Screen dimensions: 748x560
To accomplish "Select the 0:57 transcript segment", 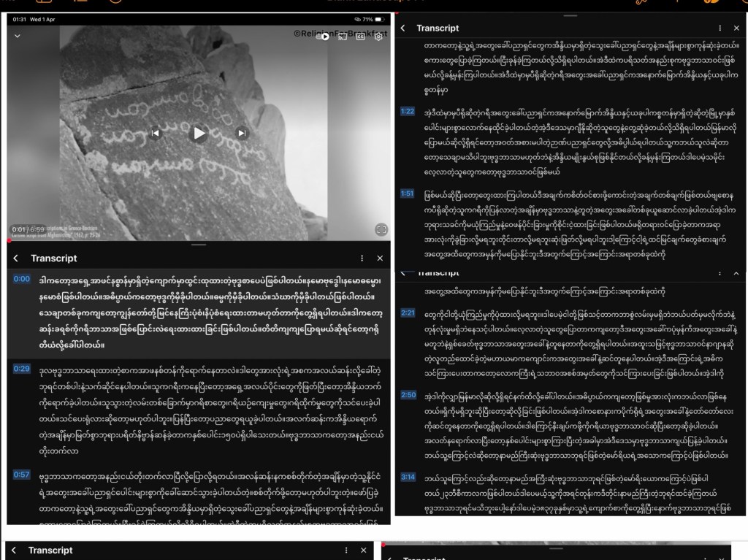I will 22,475.
